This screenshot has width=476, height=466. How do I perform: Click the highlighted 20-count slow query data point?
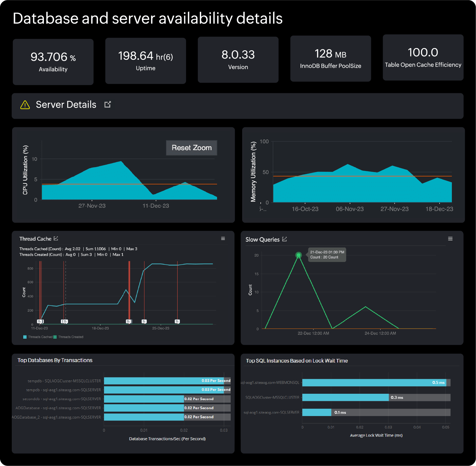pyautogui.click(x=298, y=255)
